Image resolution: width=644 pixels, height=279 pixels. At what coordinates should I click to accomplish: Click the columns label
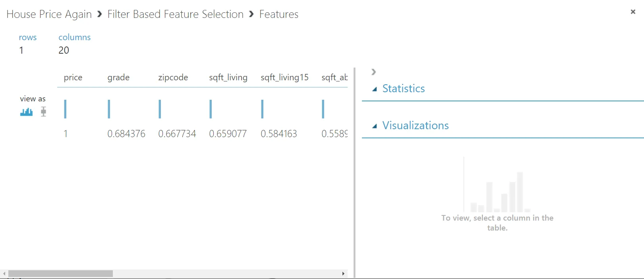click(x=75, y=37)
